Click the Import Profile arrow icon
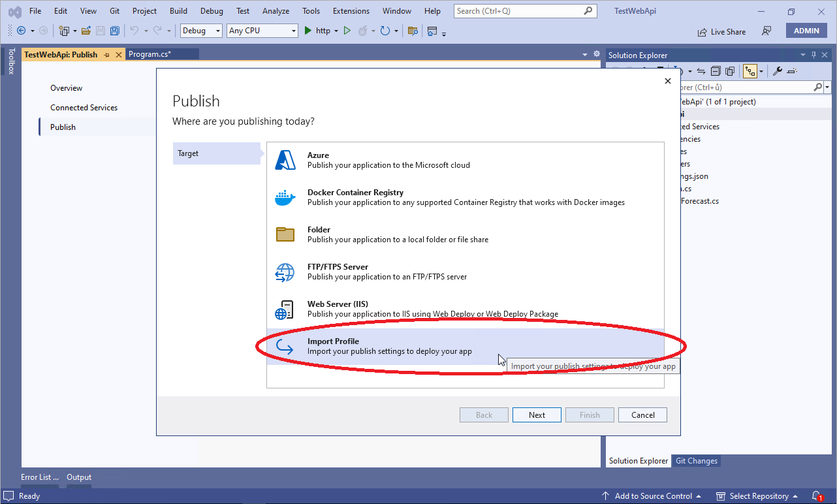This screenshot has width=837, height=504. click(285, 347)
